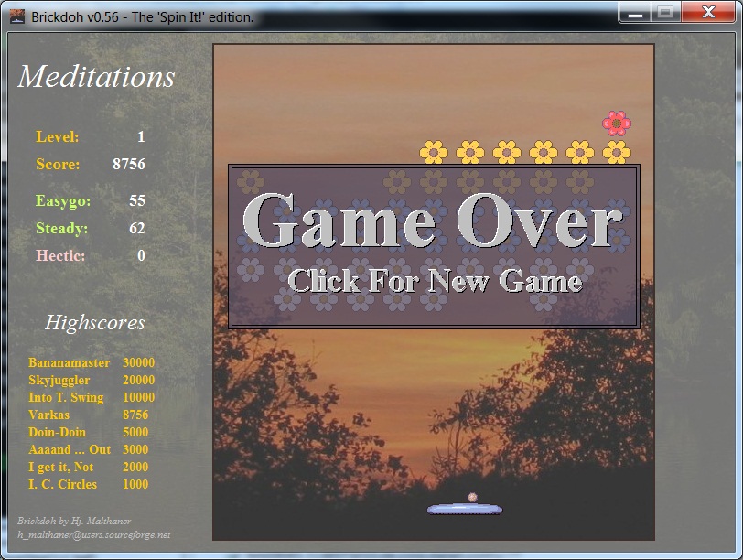Click the 'Meditations' title
Image resolution: width=743 pixels, height=560 pixels.
point(97,76)
